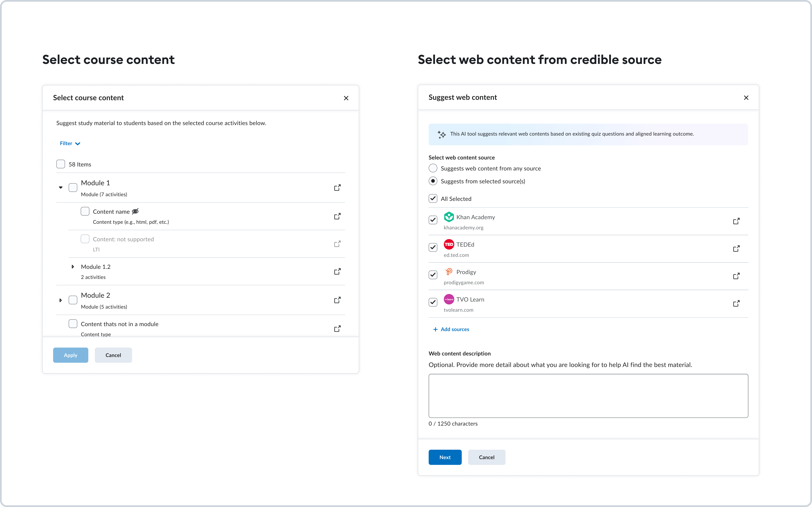The height and width of the screenshot is (507, 812).
Task: Click the 'ed.ted.com' URL text
Action: pos(456,255)
